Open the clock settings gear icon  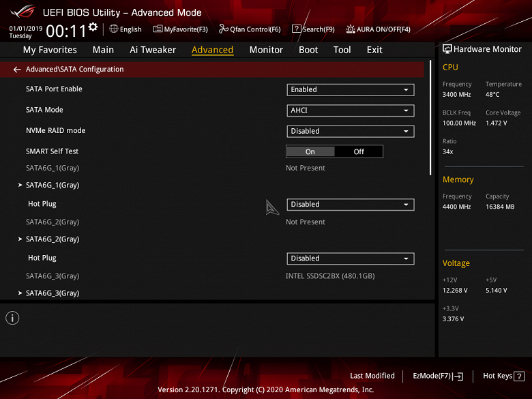(x=93, y=27)
